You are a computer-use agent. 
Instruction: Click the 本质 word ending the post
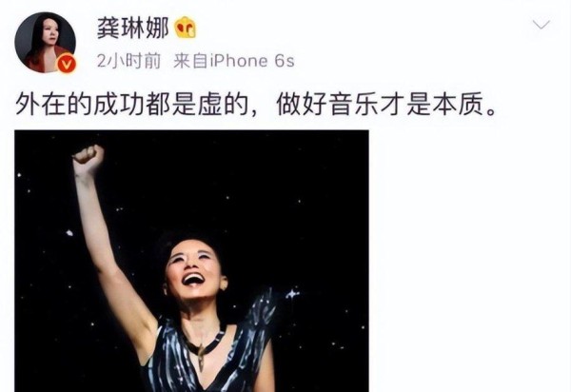pos(458,106)
